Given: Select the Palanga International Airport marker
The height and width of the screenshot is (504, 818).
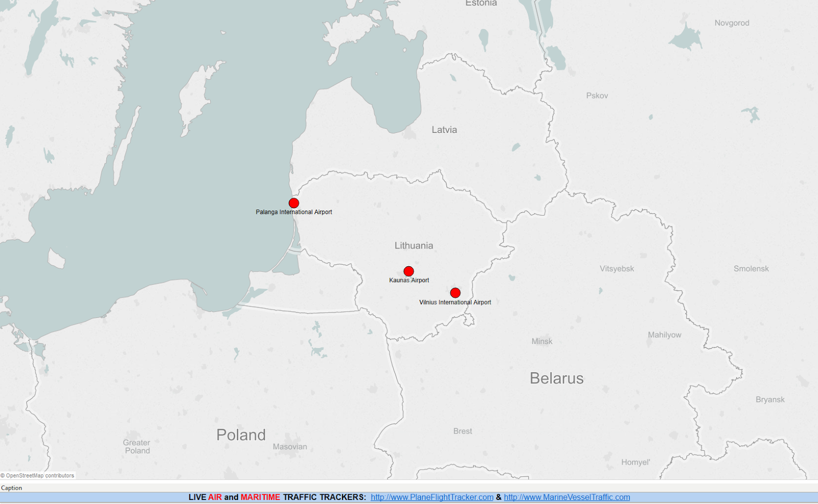Looking at the screenshot, I should point(293,203).
